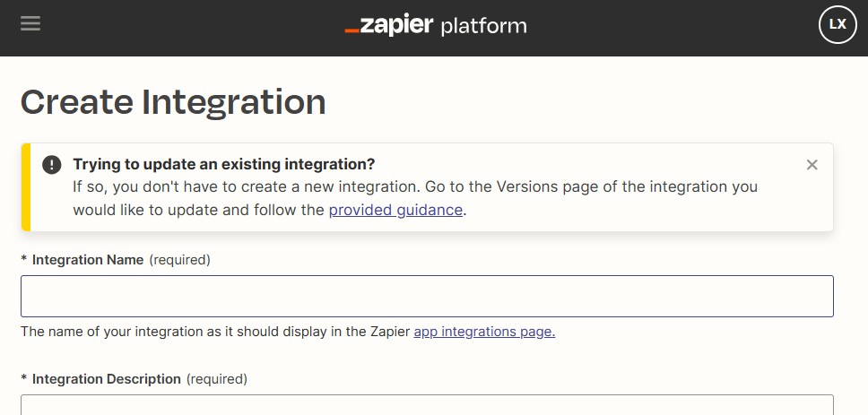
Task: Click the Integration Description field label
Action: [x=106, y=379]
